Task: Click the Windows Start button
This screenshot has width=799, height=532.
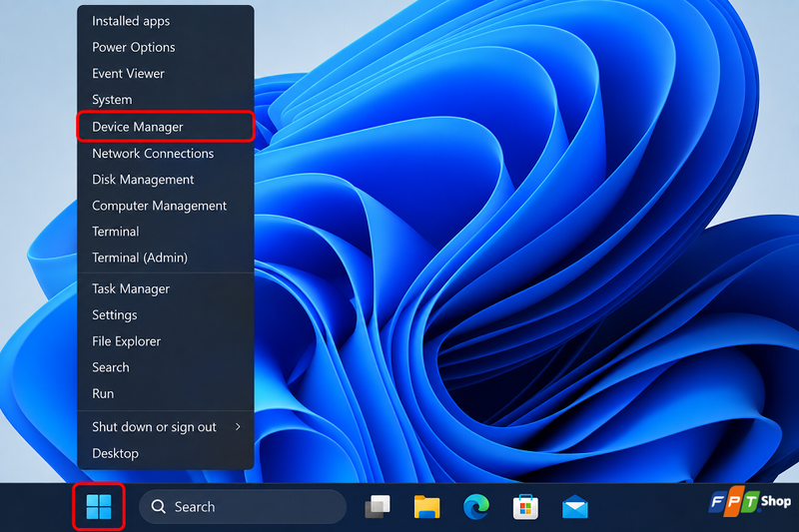Action: click(x=99, y=506)
